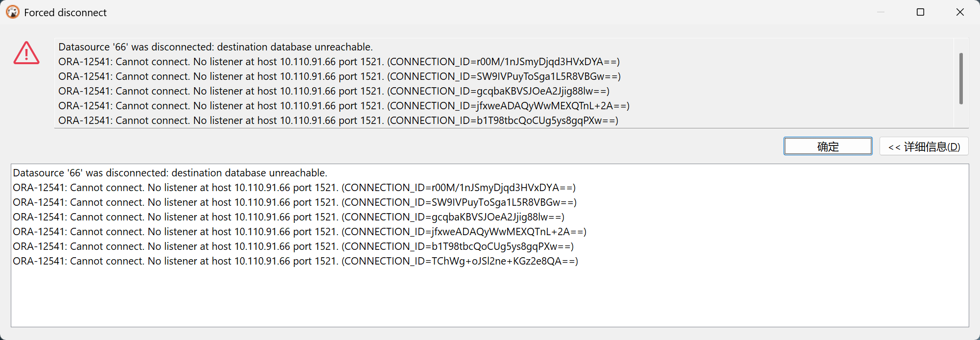Click empty space in lower details box

pyautogui.click(x=490, y=299)
